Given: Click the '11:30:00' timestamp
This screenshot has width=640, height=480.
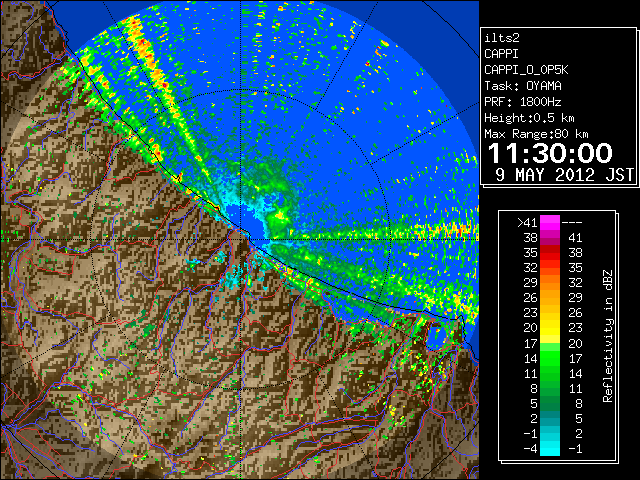Looking at the screenshot, I should pyautogui.click(x=550, y=153).
